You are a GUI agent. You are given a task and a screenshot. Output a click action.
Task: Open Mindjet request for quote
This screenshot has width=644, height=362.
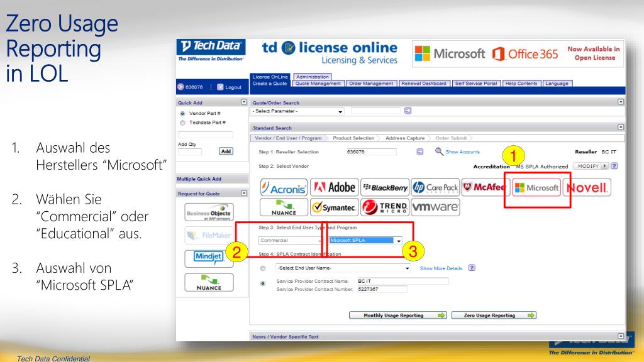pos(209,258)
